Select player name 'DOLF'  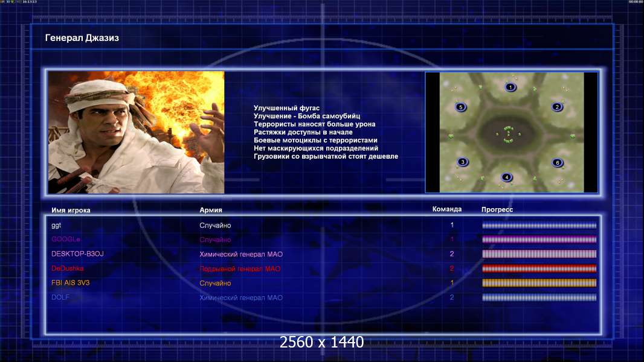click(x=60, y=297)
